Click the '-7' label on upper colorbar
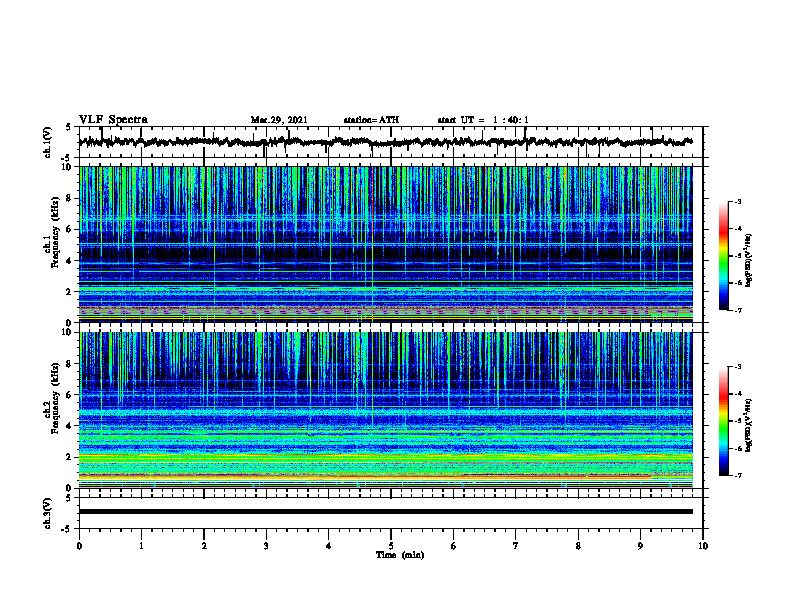Screen dimensions: 792x612 pyautogui.click(x=737, y=310)
